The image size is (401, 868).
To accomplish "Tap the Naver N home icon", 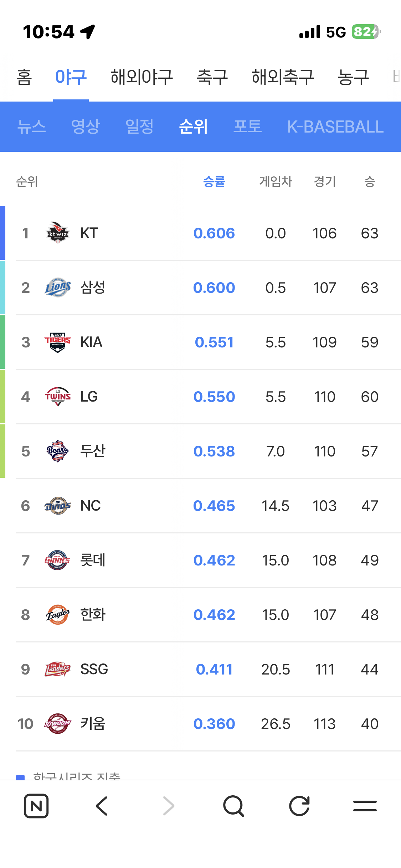I will [36, 806].
